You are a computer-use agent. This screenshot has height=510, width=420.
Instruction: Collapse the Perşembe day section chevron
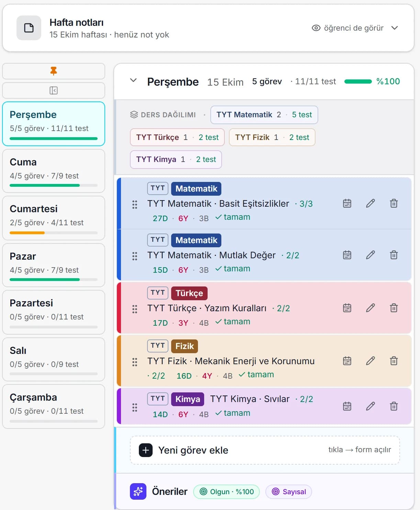(x=133, y=80)
